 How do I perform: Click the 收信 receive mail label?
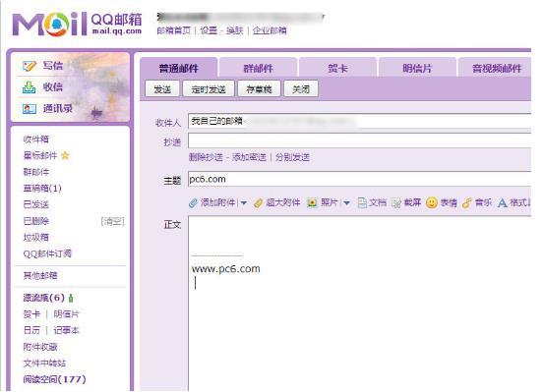click(x=53, y=86)
